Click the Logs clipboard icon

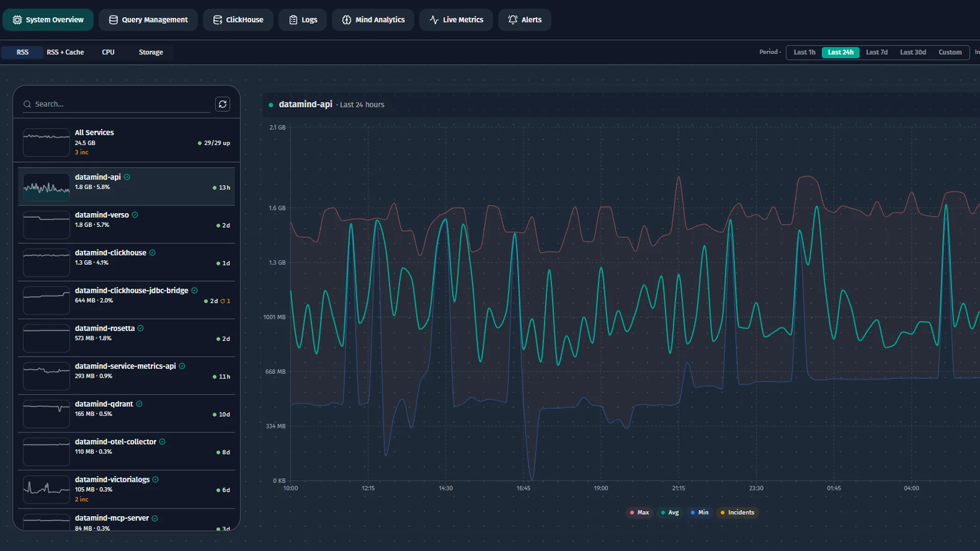[293, 20]
